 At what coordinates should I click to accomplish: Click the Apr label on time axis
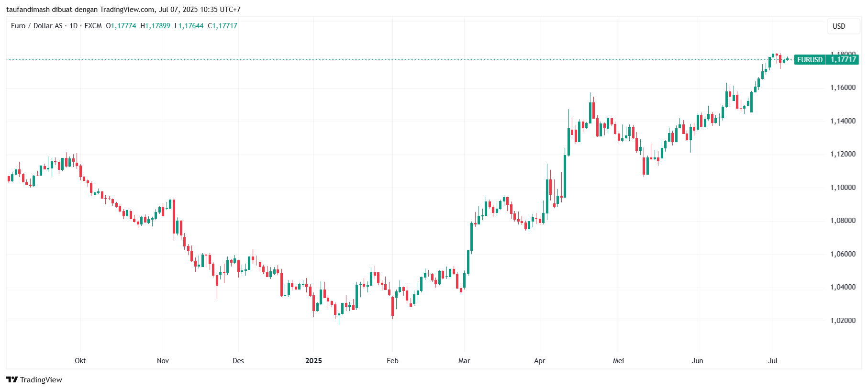tap(540, 361)
